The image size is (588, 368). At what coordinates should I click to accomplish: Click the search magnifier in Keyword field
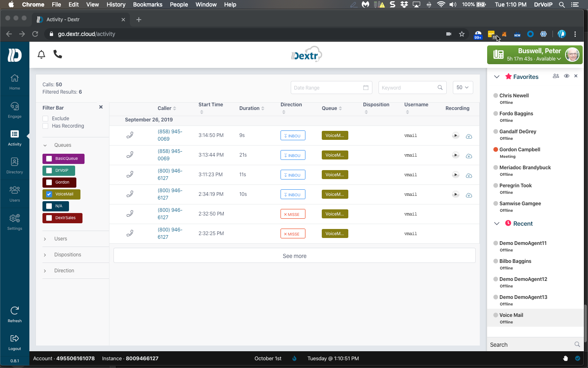pyautogui.click(x=440, y=88)
